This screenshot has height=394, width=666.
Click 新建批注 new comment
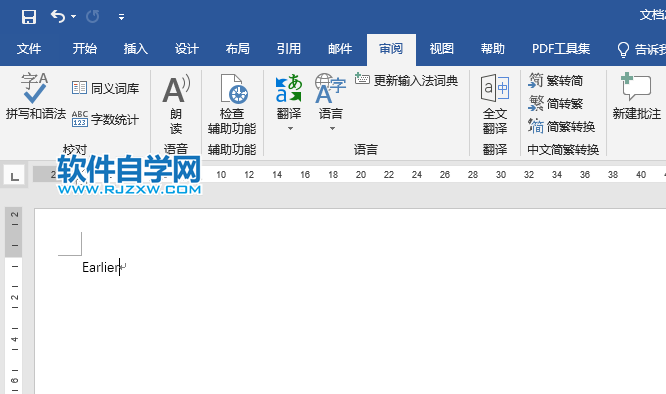point(636,96)
